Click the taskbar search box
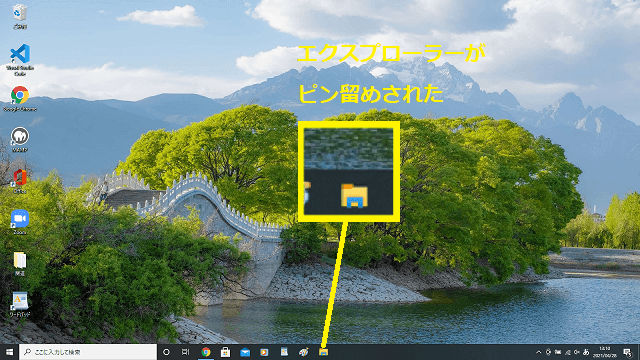Viewport: 640px width, 360px height. tap(88, 352)
